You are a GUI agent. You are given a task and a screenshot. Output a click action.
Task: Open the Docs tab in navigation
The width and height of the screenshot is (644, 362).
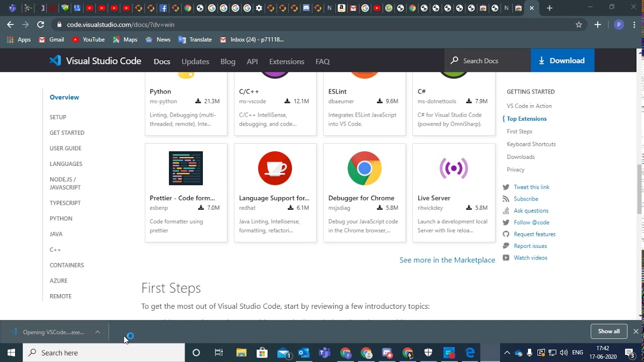162,61
